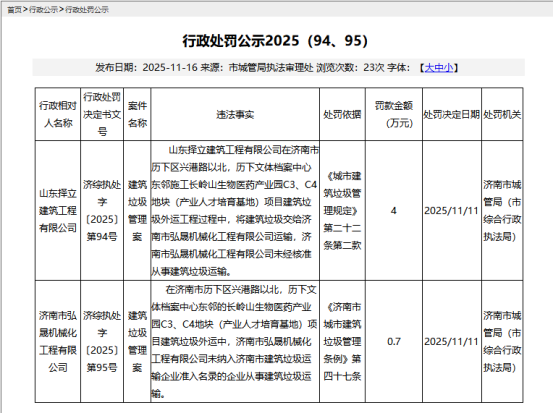Click 2025/11/11 date in the 第95号 row
The height and width of the screenshot is (414, 554).
(x=452, y=342)
